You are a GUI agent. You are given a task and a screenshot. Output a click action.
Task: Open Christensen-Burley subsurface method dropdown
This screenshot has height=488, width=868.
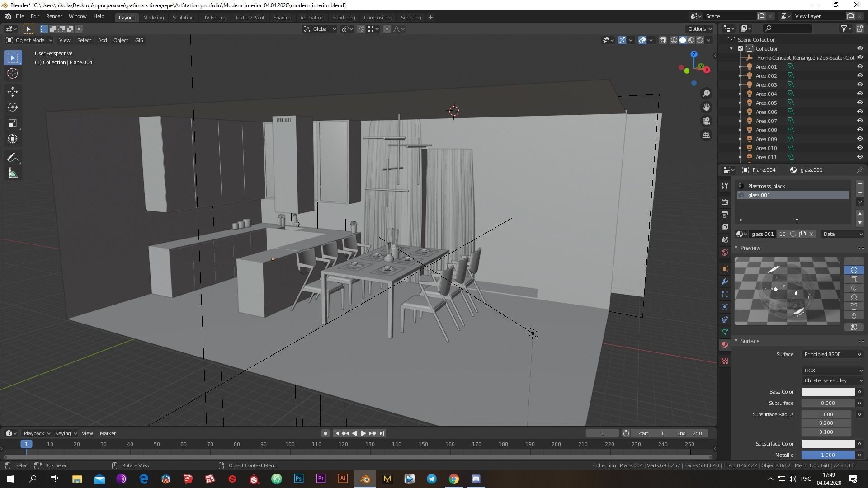pos(833,380)
